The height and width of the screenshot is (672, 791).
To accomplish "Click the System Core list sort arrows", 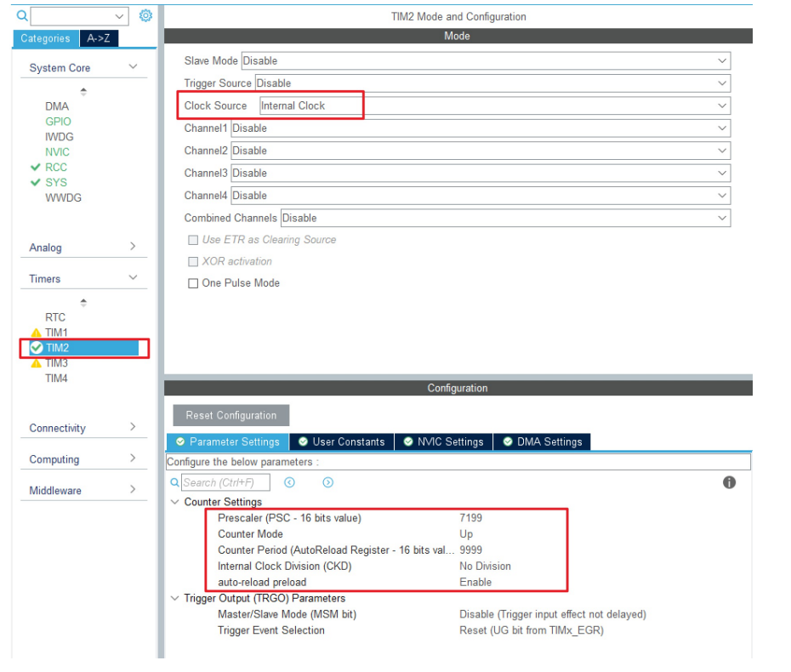I will [83, 91].
